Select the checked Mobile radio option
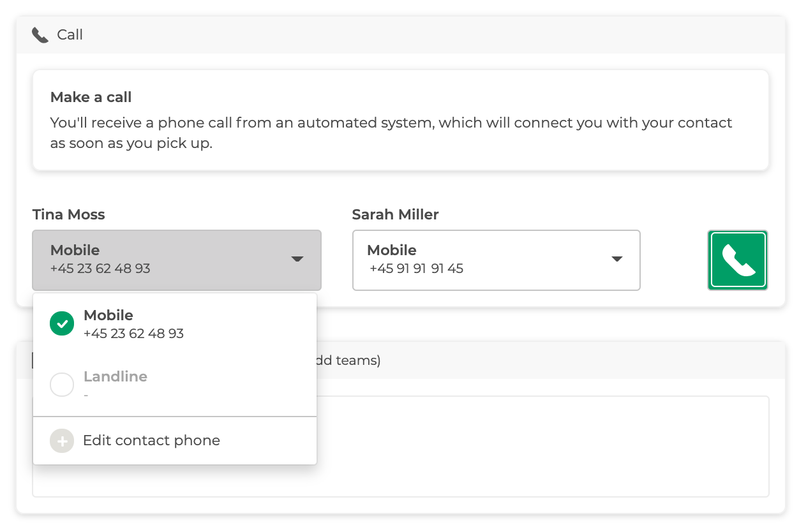Image resolution: width=799 pixels, height=532 pixels. [62, 324]
